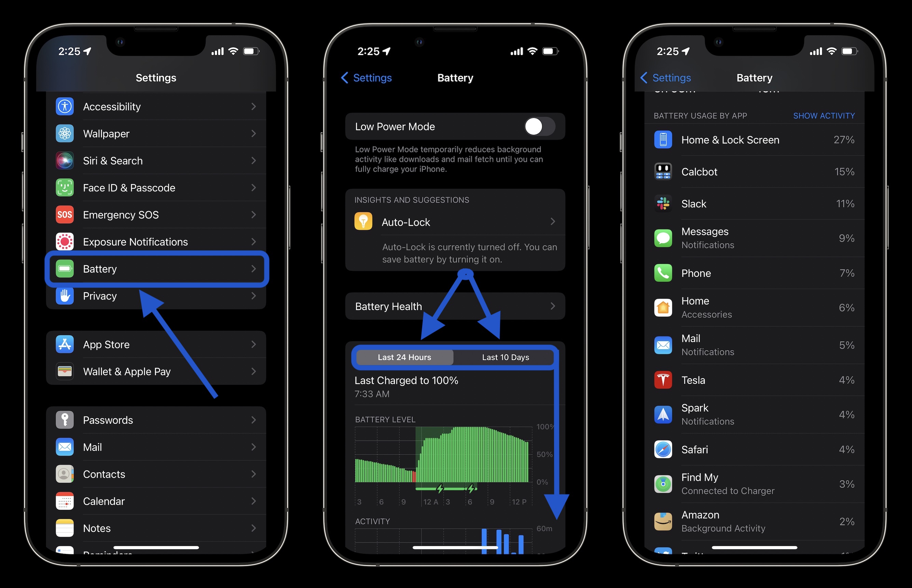The image size is (912, 588).
Task: Toggle Auto-Lock setting on
Action: tap(455, 222)
